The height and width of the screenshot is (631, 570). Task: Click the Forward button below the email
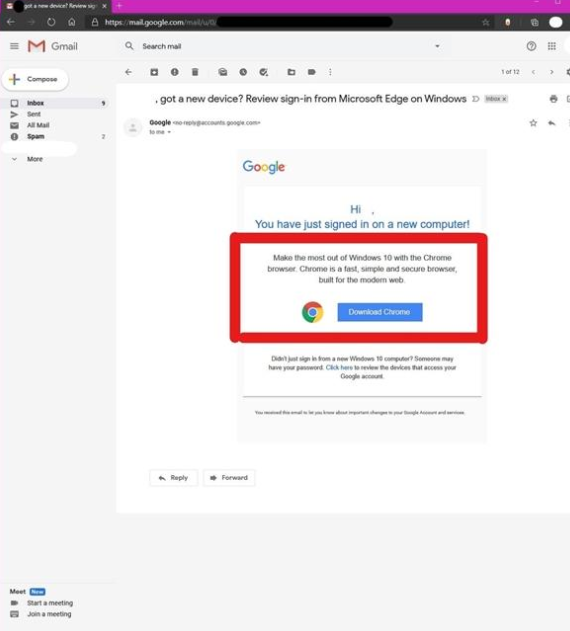pos(229,478)
